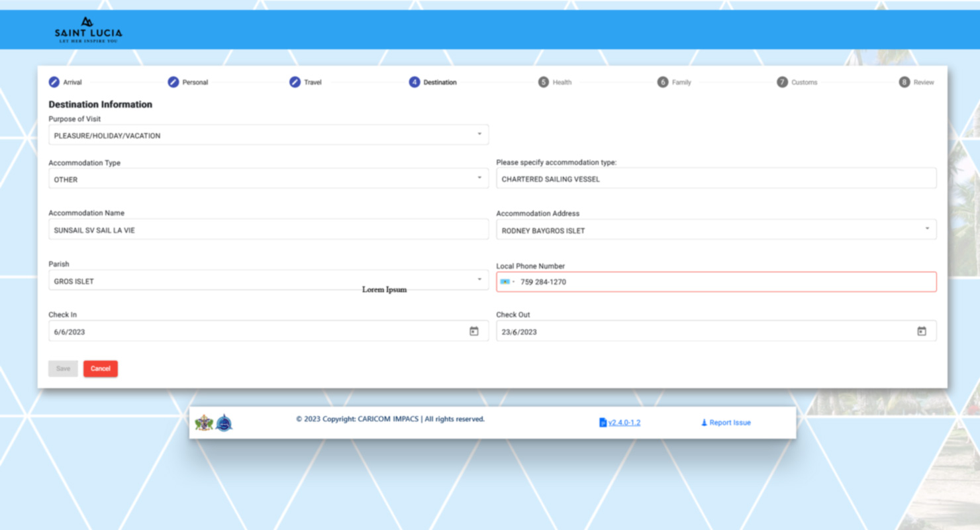This screenshot has width=980, height=530.
Task: Open the Check Out calendar picker
Action: tap(921, 331)
